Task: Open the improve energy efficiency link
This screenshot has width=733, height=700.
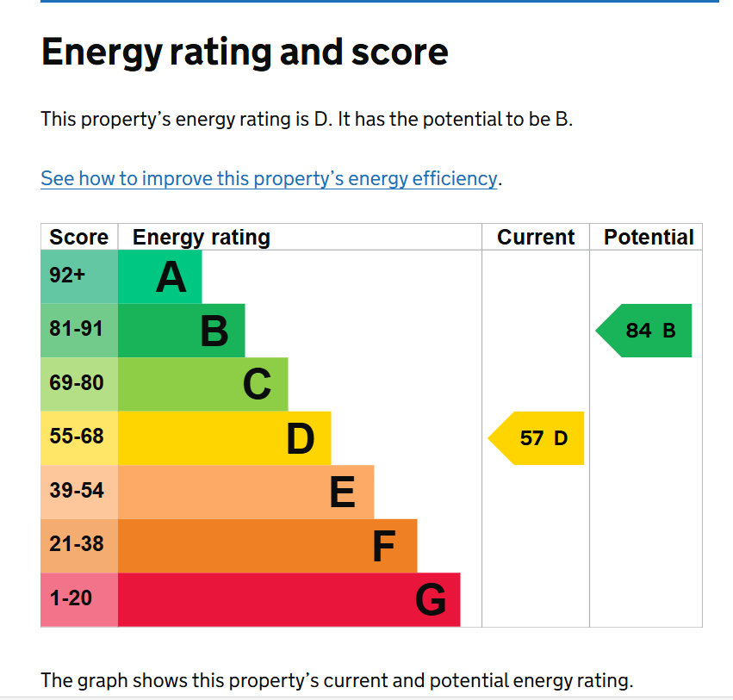Action: 269,179
